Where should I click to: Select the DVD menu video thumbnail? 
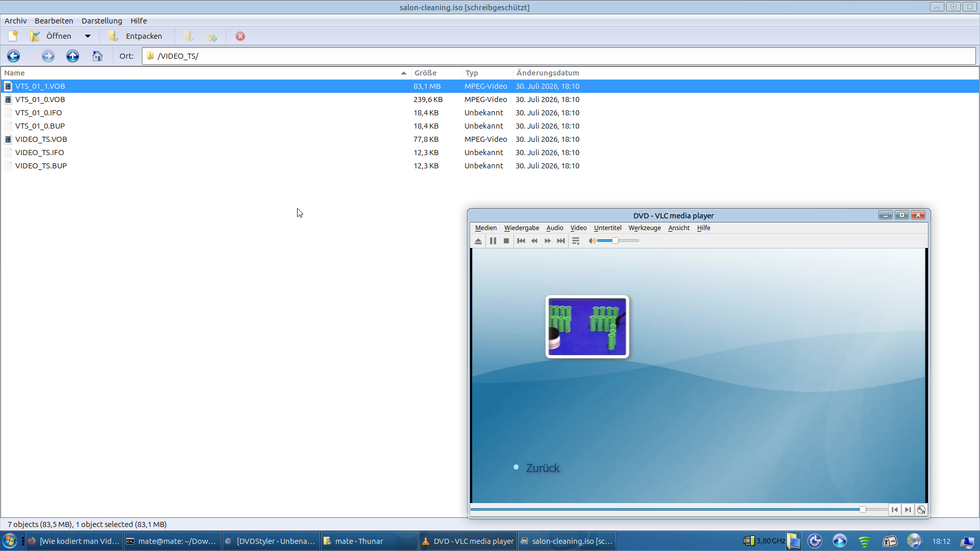coord(587,327)
